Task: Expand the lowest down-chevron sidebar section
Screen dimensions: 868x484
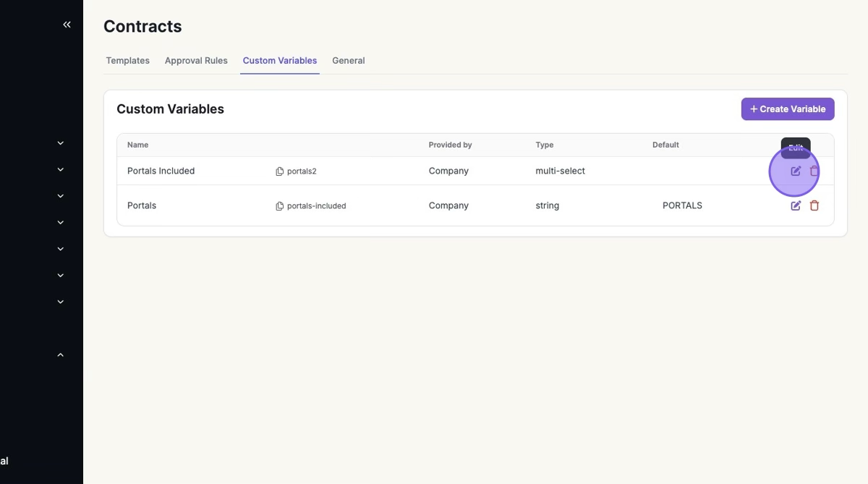Action: (61, 302)
